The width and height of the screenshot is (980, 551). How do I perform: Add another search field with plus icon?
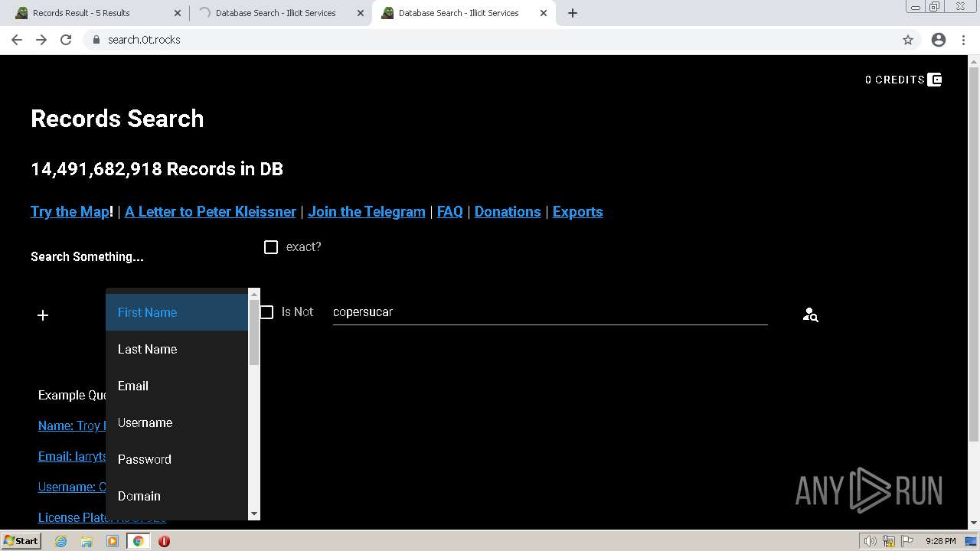43,315
